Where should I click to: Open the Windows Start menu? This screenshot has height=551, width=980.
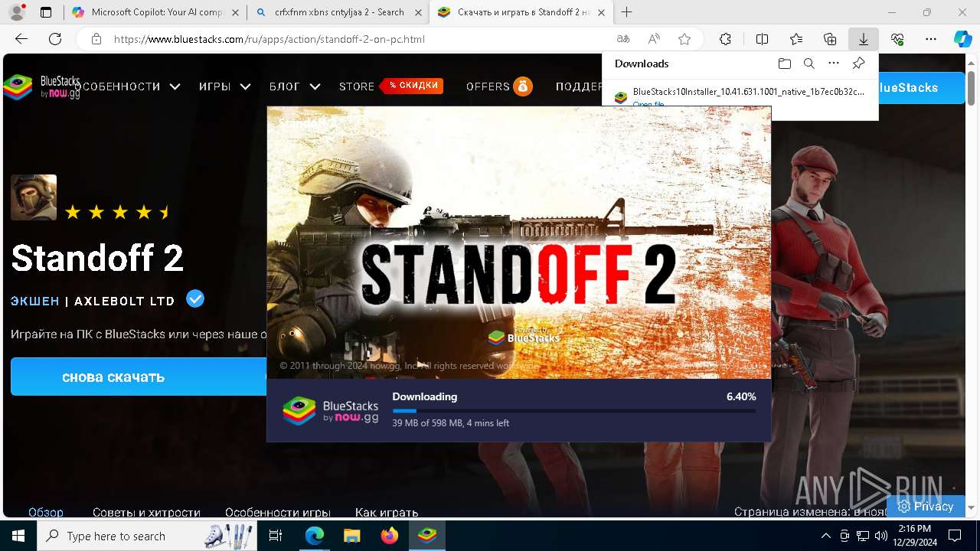18,536
